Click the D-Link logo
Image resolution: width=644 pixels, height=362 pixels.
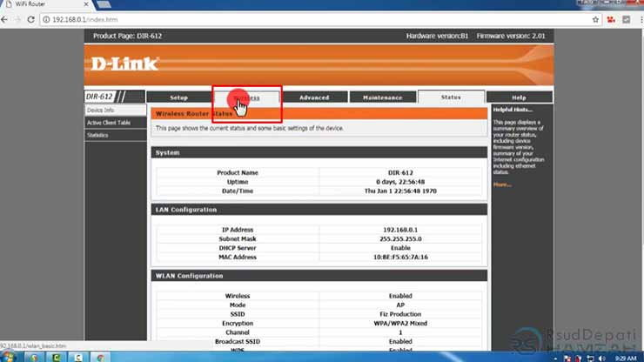point(124,64)
